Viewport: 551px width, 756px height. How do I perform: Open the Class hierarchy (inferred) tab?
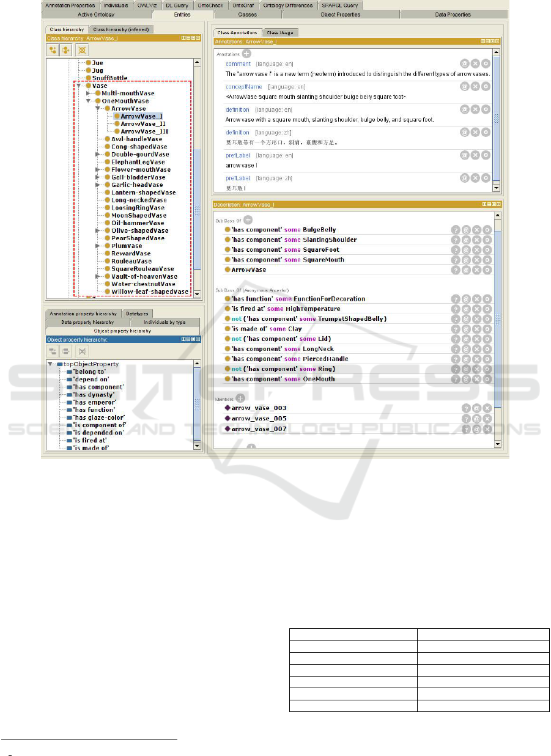[x=120, y=29]
